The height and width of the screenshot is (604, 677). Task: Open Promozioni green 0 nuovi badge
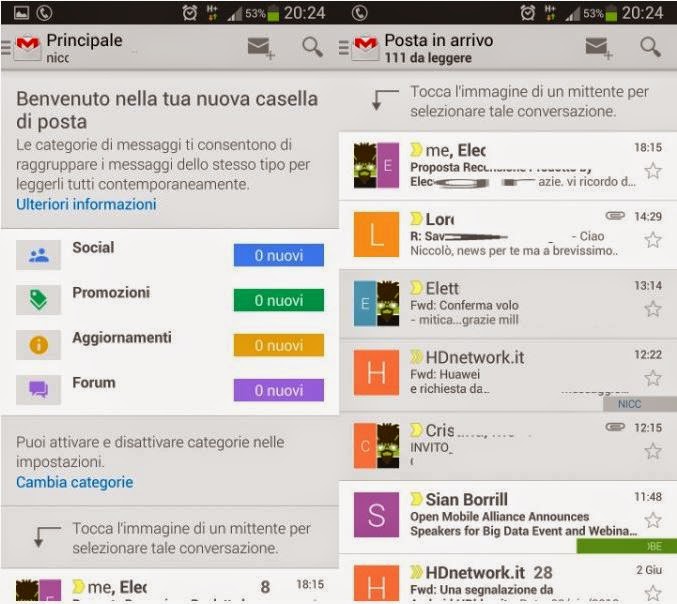(279, 300)
